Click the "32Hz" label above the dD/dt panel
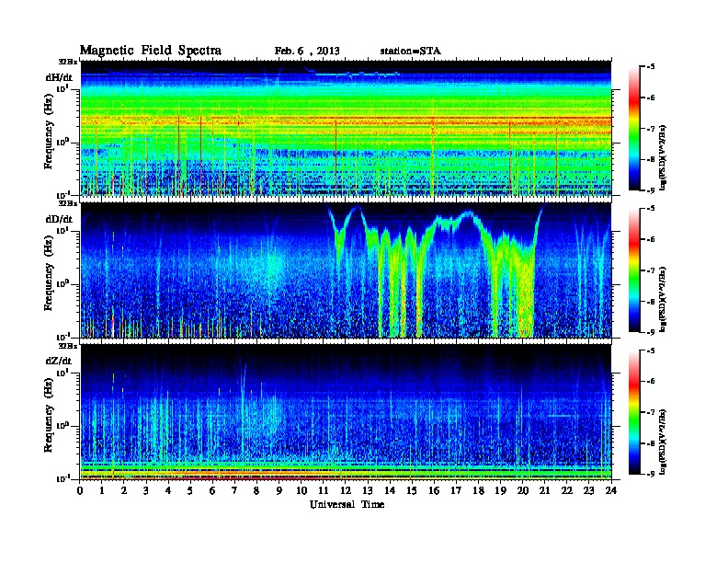This screenshot has height=563, width=728. coord(68,203)
